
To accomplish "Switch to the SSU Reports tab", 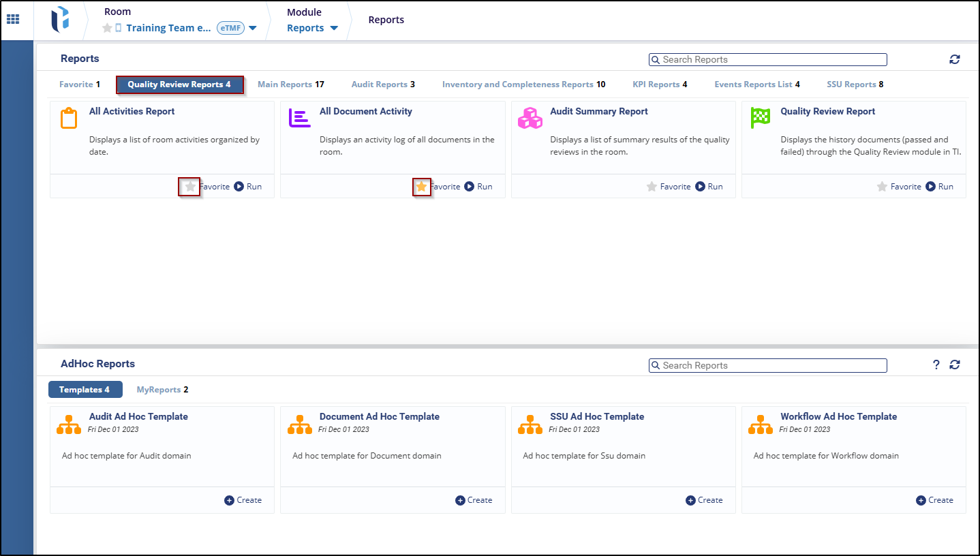I will pyautogui.click(x=855, y=84).
